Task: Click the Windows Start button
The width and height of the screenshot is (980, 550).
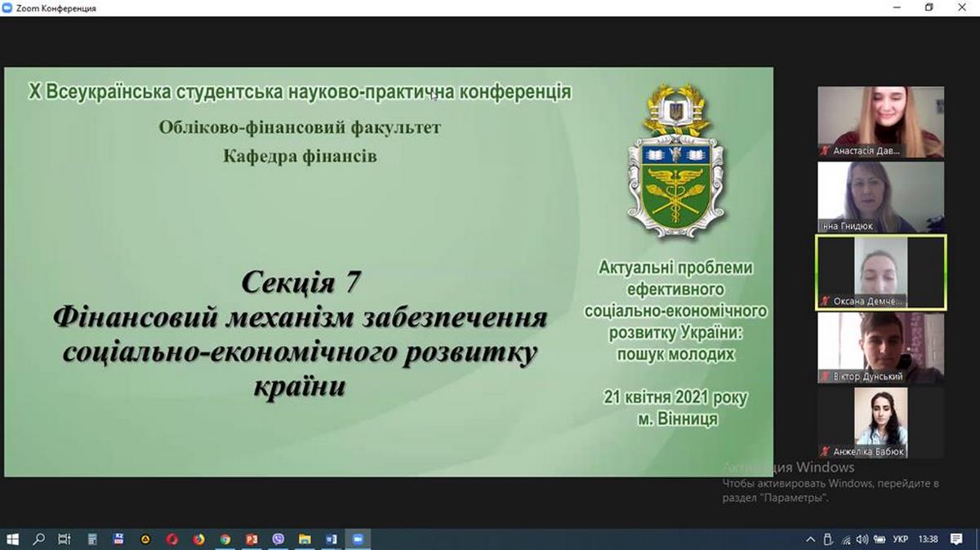Action: pyautogui.click(x=12, y=539)
